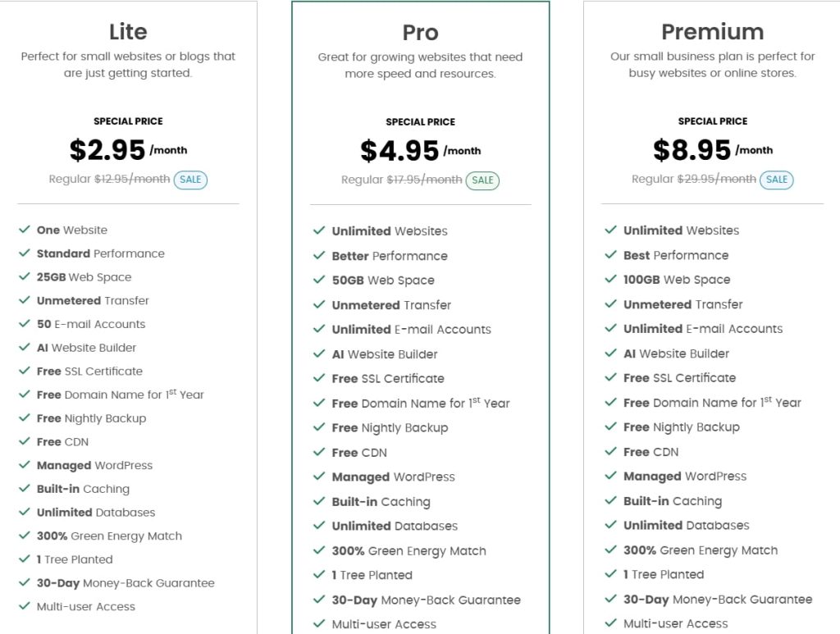Select the Lite plan heading
The image size is (840, 634).
[x=128, y=32]
